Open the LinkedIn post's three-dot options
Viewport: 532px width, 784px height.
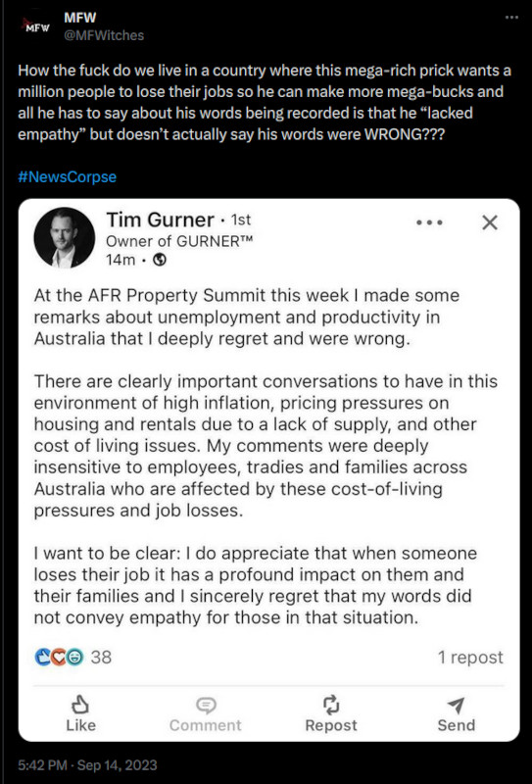point(429,223)
